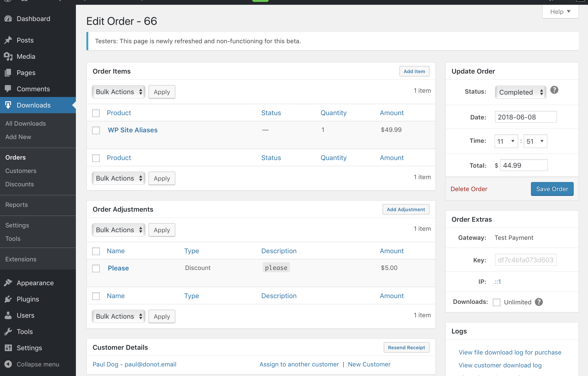The width and height of the screenshot is (588, 376).
Task: Click the Add Adjustment button
Action: click(x=406, y=209)
